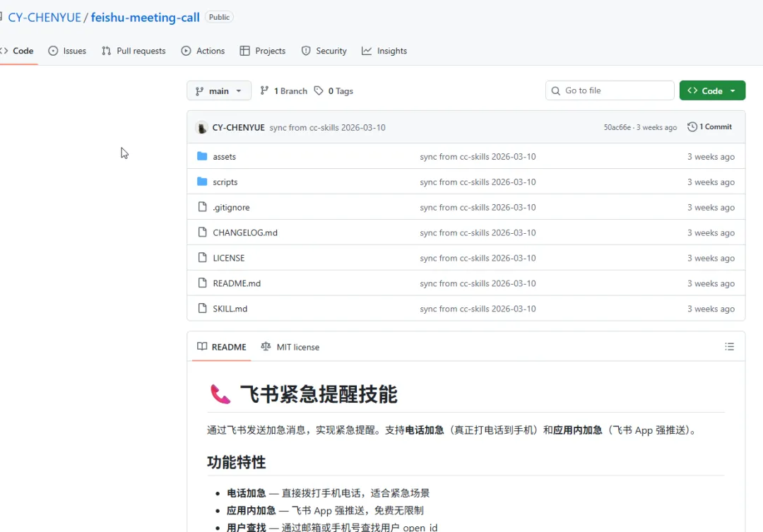Open the main branch dropdown

pos(219,90)
